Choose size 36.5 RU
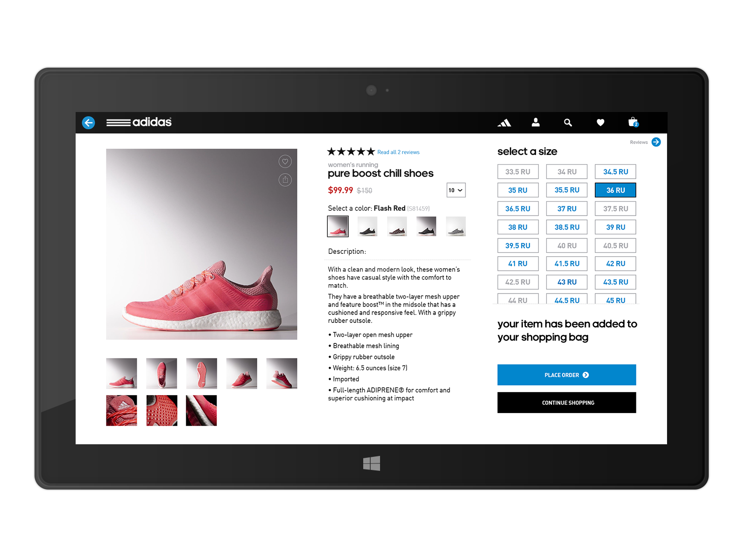The image size is (747, 560). tap(518, 209)
